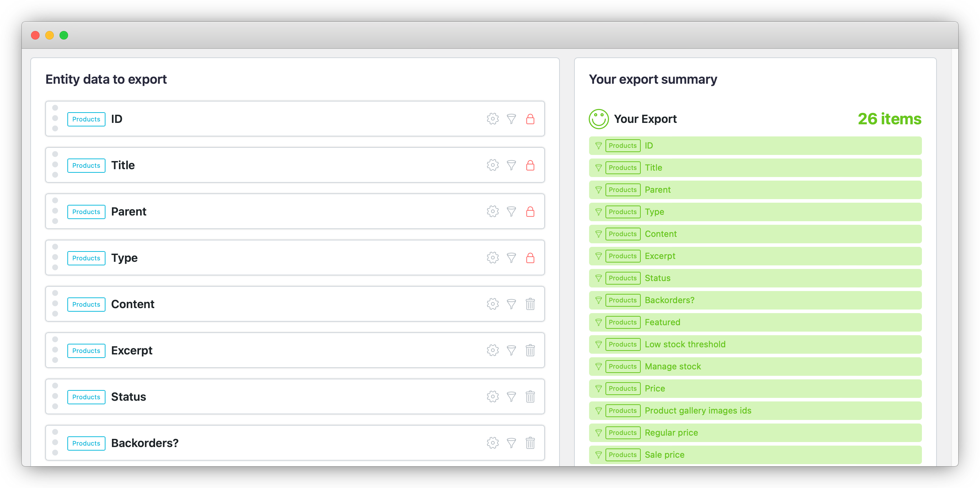Image resolution: width=980 pixels, height=488 pixels.
Task: Select Low stock threshold summary item
Action: click(x=685, y=344)
